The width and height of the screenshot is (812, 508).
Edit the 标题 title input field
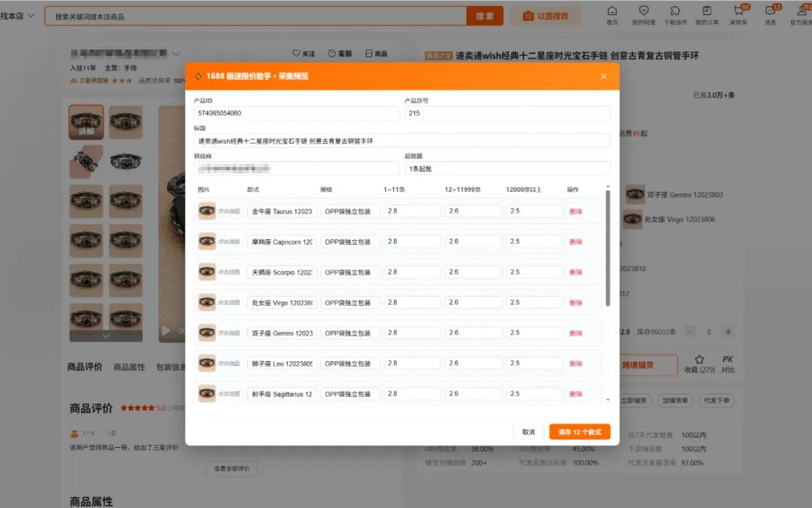click(x=401, y=141)
